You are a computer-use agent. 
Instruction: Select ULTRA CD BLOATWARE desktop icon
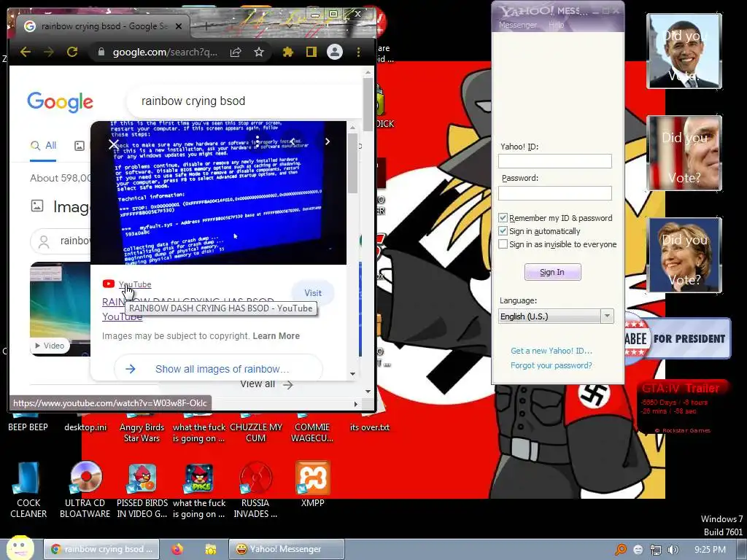[x=85, y=489]
